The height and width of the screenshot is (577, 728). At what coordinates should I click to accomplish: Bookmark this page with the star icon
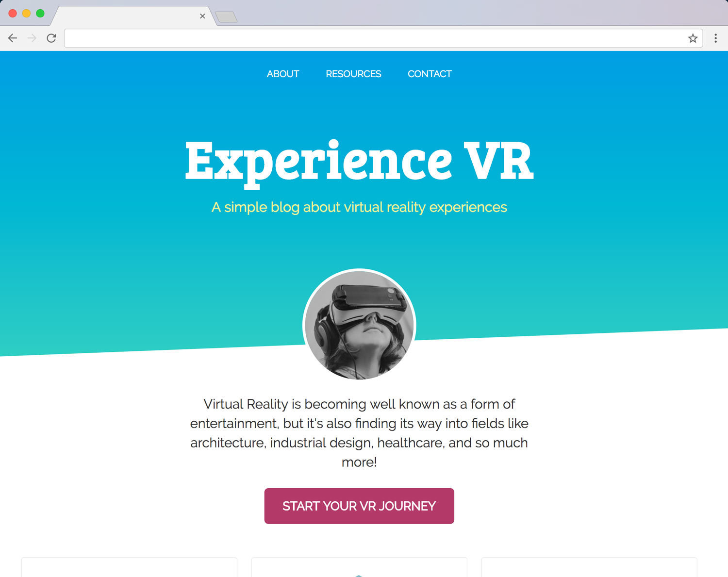[x=693, y=38]
